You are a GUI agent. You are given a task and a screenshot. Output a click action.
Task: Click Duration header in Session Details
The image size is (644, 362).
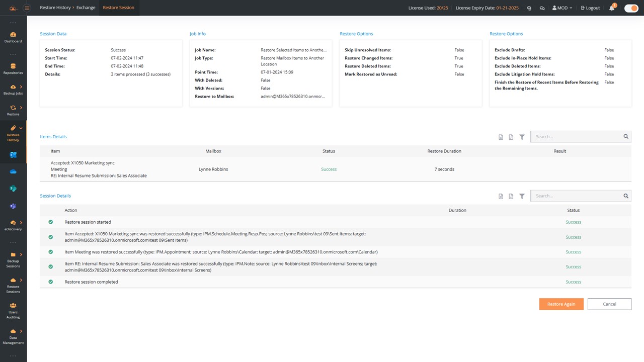click(457, 210)
